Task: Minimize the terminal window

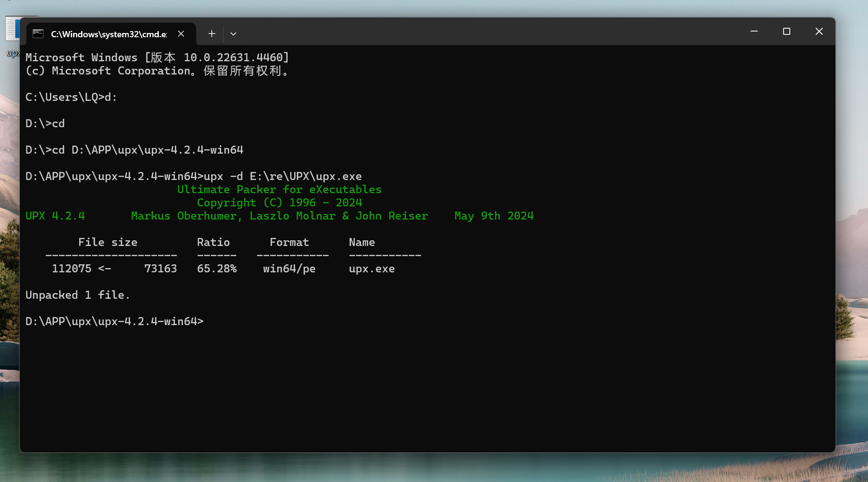Action: click(x=754, y=32)
